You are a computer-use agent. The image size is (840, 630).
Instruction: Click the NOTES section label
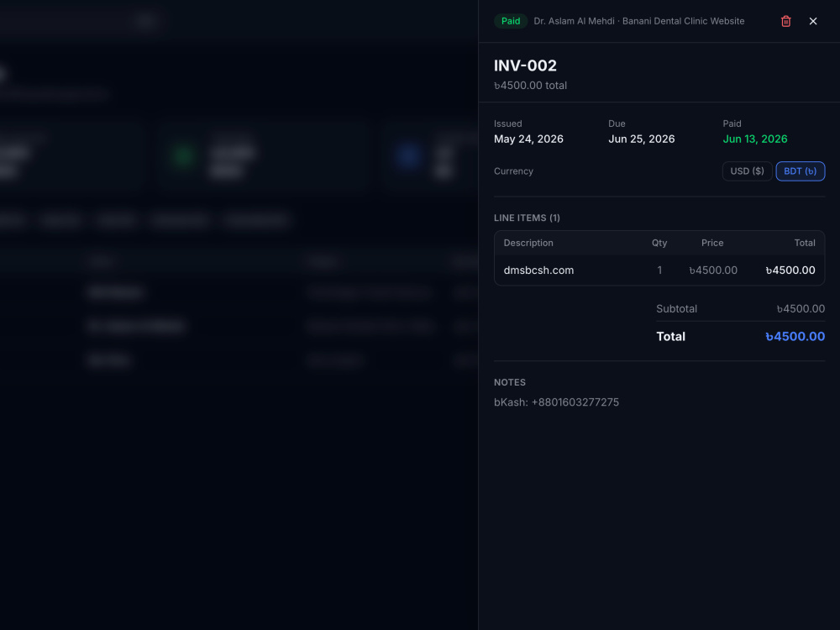(x=510, y=382)
